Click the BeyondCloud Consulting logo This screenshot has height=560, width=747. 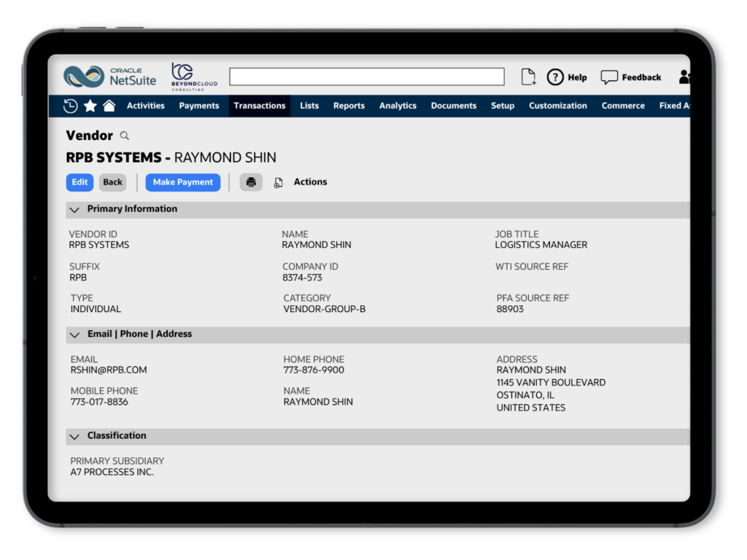click(x=194, y=77)
